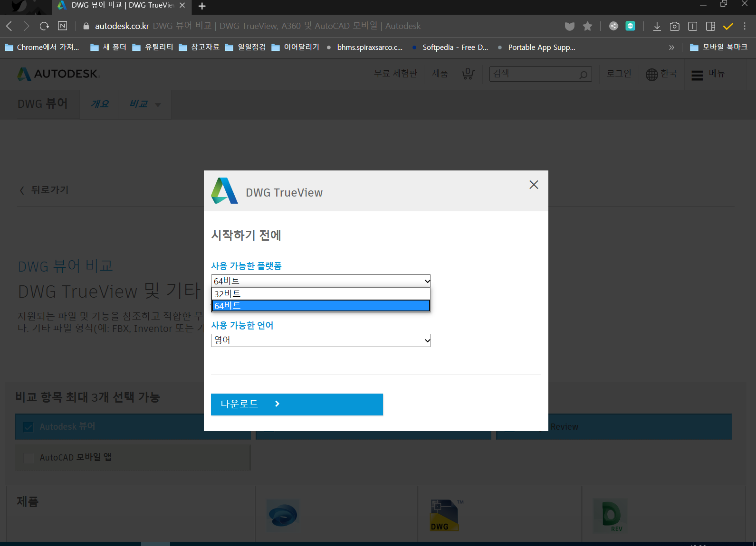Click the Autodesk logo
The height and width of the screenshot is (546, 756).
click(58, 74)
